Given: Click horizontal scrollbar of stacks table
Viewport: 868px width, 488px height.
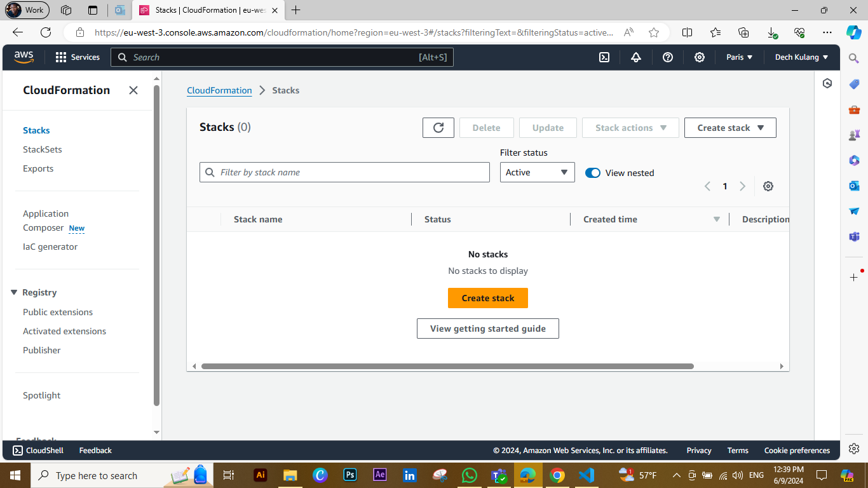Looking at the screenshot, I should click(x=447, y=366).
